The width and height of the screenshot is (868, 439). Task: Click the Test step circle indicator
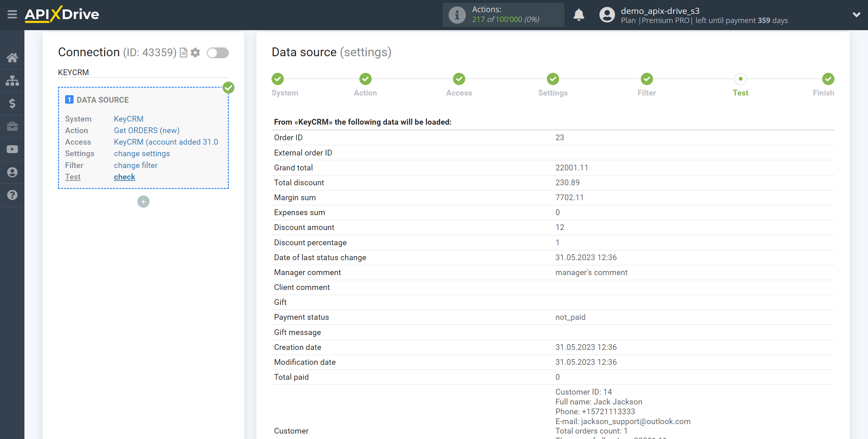click(741, 79)
